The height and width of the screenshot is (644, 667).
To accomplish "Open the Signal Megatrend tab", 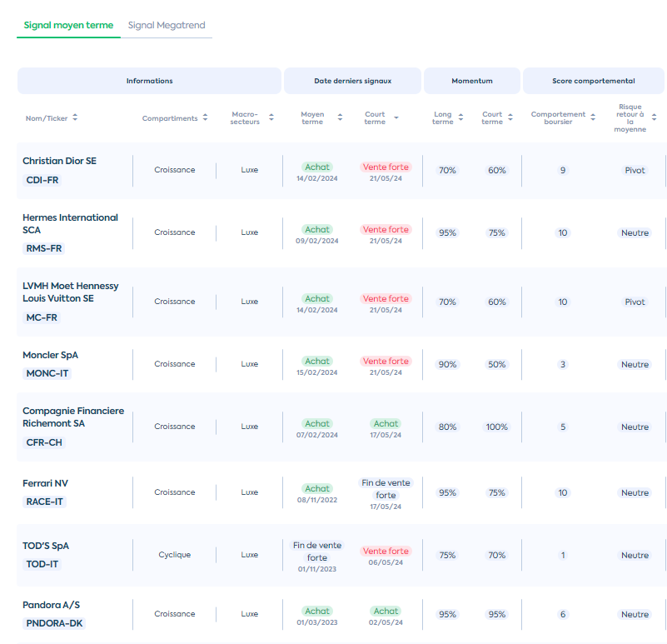I will coord(167,25).
